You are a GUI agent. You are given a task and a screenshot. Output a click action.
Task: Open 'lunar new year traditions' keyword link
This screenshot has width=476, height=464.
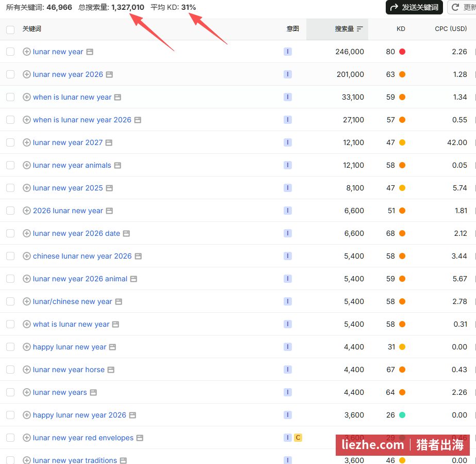(x=75, y=460)
